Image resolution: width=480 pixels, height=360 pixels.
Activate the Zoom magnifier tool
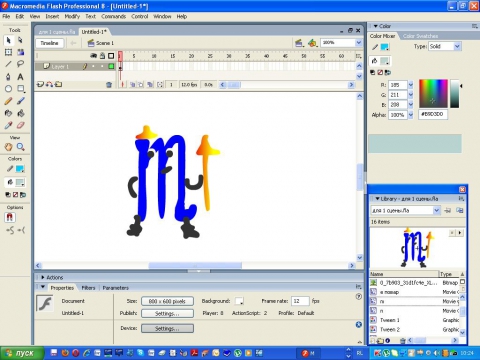21,147
